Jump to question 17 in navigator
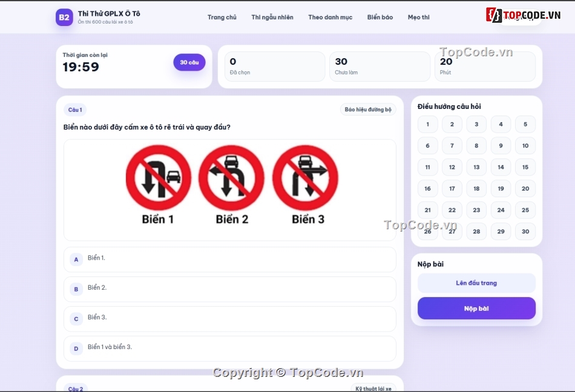This screenshot has height=392, width=575. pyautogui.click(x=452, y=189)
